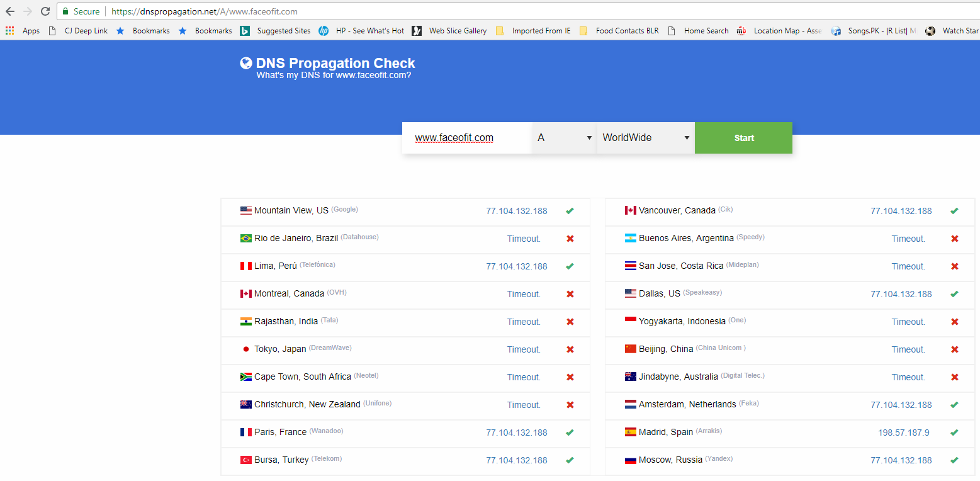Viewport: 980px width, 481px height.
Task: Click the Paris, France IP address 77.104.132.188
Action: (x=517, y=433)
